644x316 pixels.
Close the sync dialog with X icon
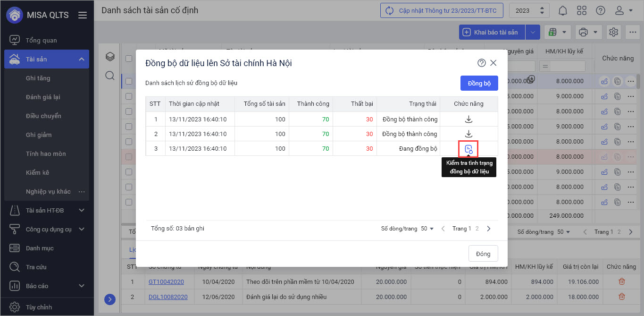pos(493,63)
